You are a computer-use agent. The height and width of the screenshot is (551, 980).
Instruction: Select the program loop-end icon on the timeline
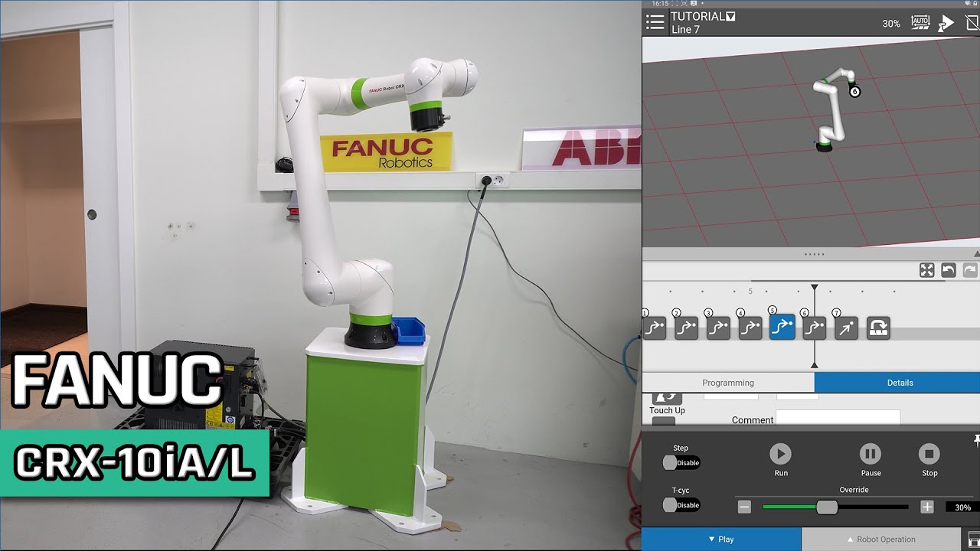pyautogui.click(x=879, y=328)
